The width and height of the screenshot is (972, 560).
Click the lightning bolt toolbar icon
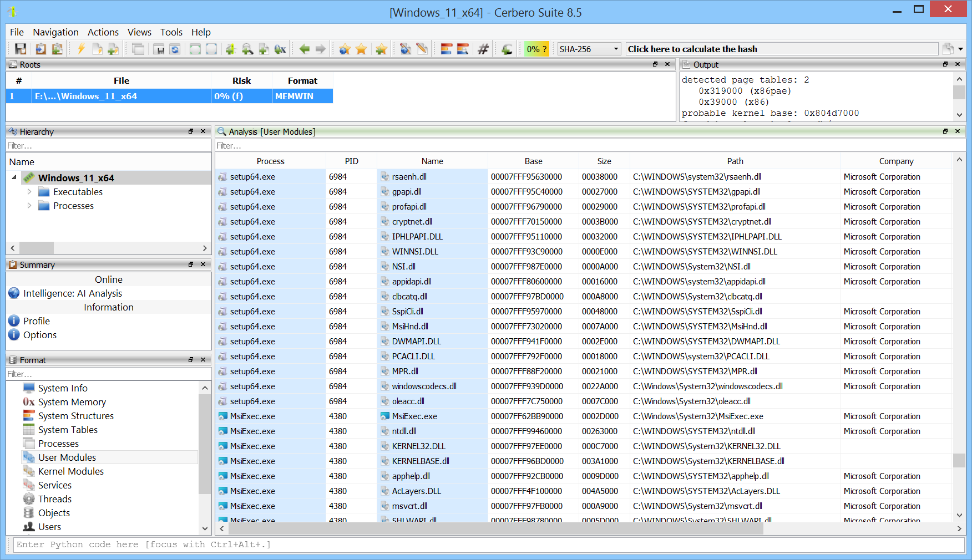[81, 49]
